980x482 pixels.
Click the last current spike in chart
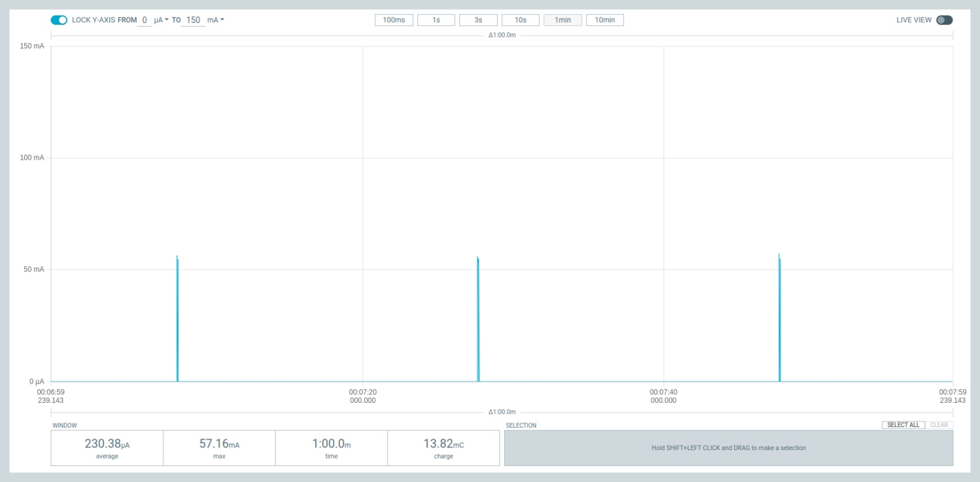click(779, 319)
